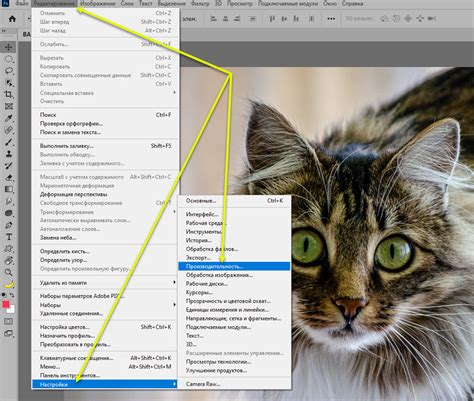Select the Zoom magnifier tool

(x=9, y=272)
